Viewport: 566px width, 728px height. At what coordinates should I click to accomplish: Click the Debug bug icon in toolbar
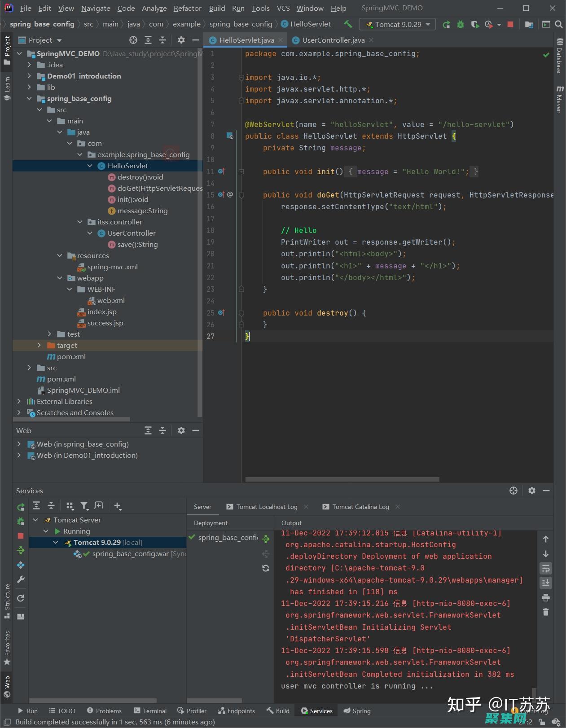(461, 24)
